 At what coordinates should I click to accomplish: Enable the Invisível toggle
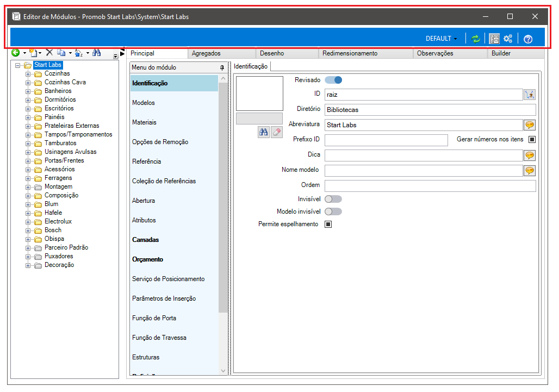pyautogui.click(x=333, y=199)
